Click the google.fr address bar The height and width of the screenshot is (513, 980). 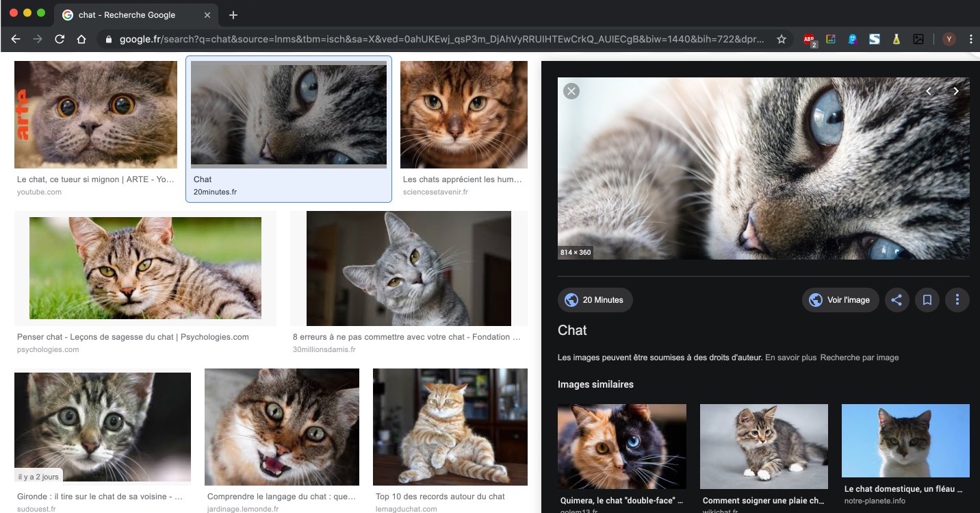(438, 40)
